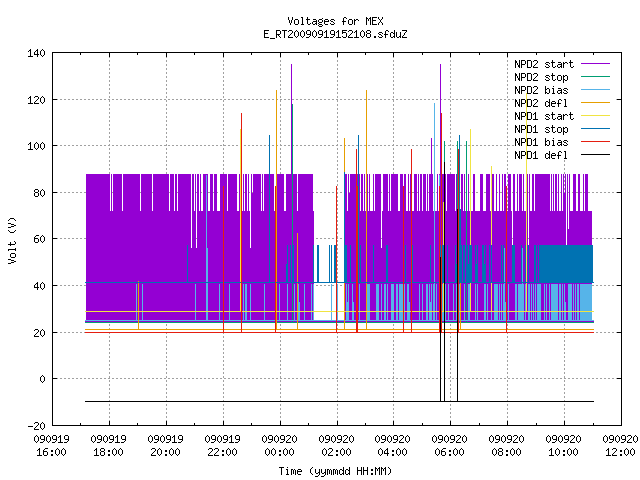Click the 'NPD2 start' legend label
The image size is (640, 480).
click(544, 64)
